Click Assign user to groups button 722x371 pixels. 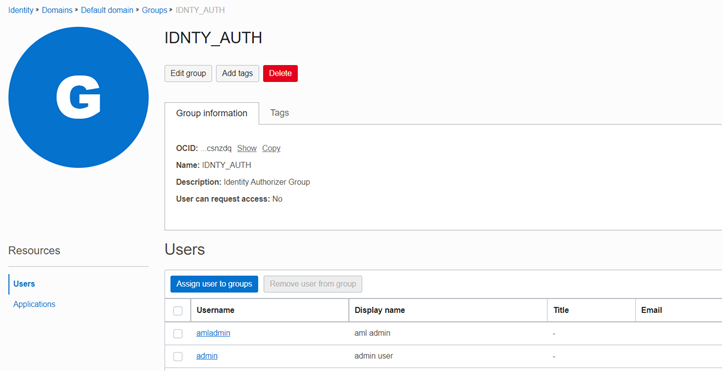214,284
